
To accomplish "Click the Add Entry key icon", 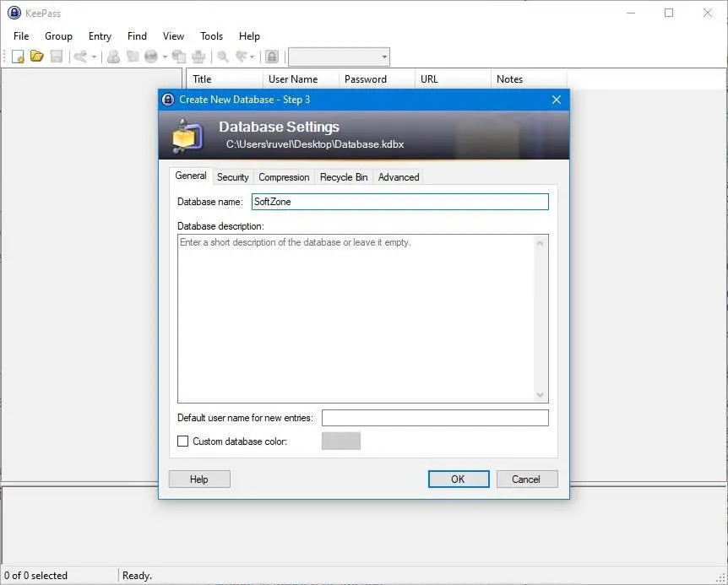I will (81, 57).
